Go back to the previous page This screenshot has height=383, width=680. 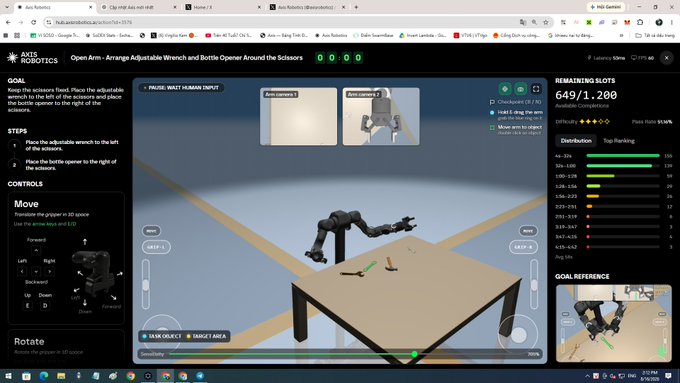pyautogui.click(x=8, y=22)
